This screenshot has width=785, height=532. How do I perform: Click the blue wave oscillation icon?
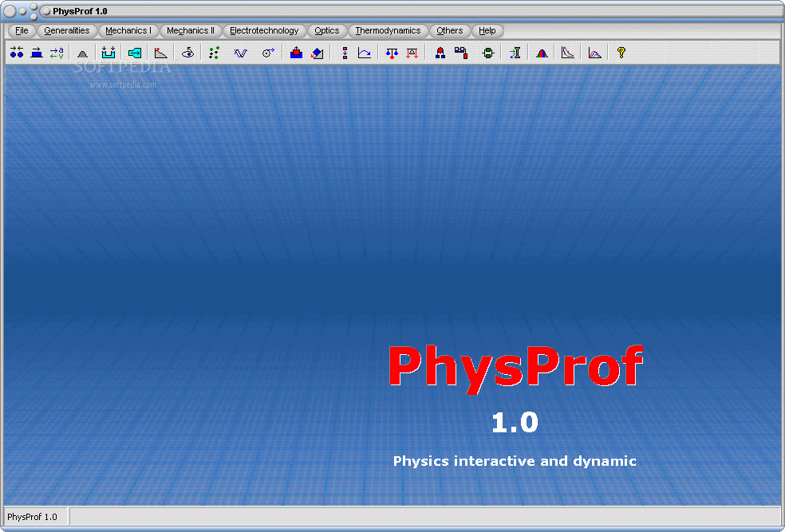pos(241,53)
